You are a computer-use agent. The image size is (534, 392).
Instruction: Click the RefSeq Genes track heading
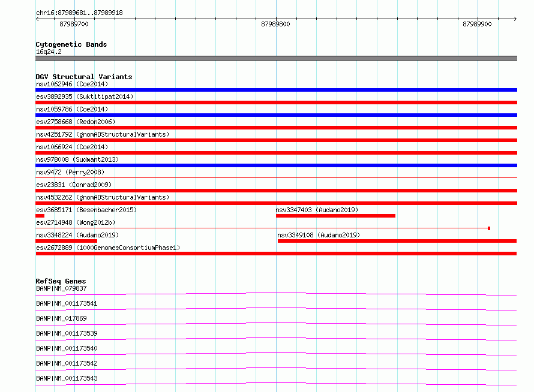[61, 281]
